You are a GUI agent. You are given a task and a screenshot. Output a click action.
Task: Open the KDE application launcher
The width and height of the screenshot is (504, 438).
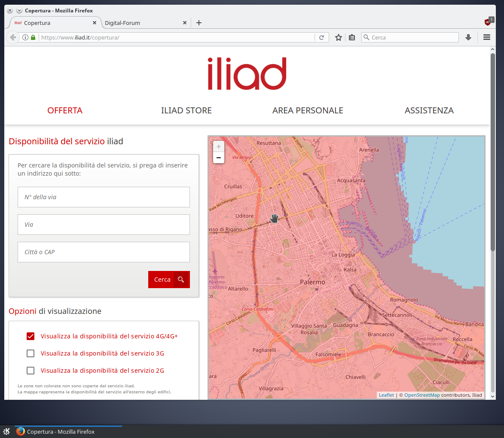point(6,431)
